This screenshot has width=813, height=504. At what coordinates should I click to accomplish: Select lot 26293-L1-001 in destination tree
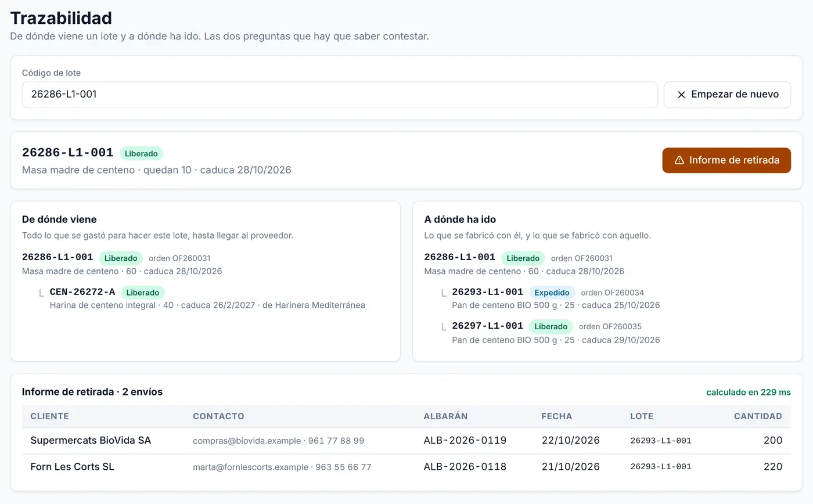click(487, 292)
